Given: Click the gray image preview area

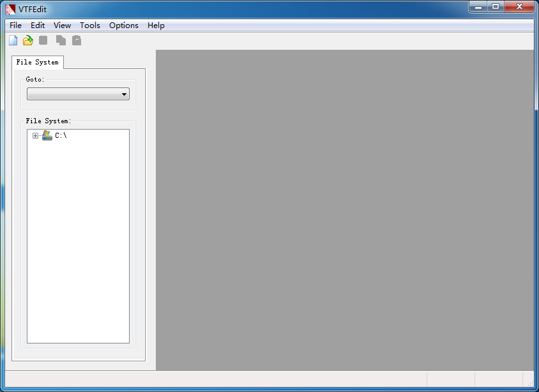Looking at the screenshot, I should (345, 209).
